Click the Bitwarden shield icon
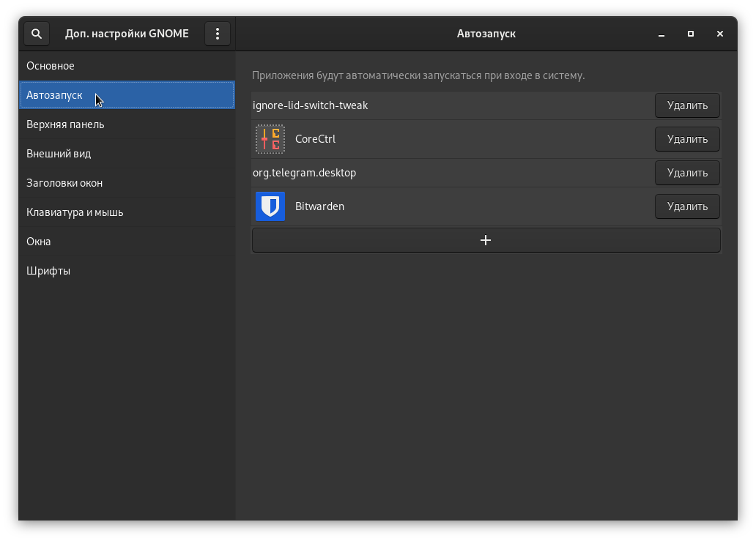Screen dimensions: 756x541 tap(270, 206)
